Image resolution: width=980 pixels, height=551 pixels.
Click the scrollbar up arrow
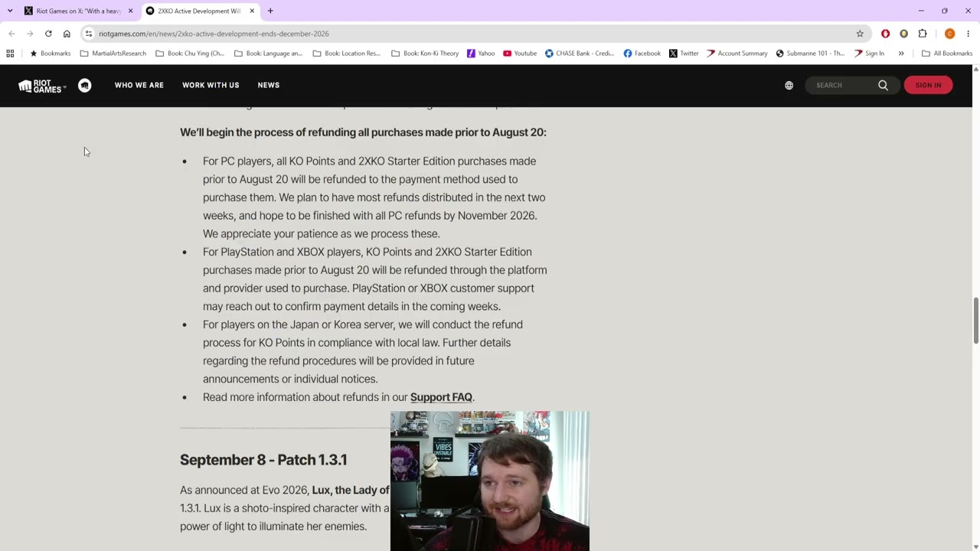[975, 70]
